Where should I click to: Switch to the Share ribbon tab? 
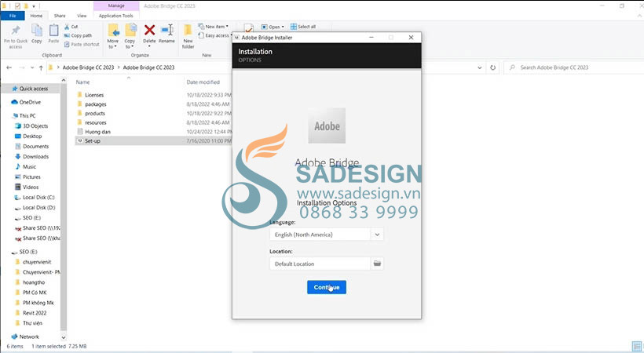click(x=60, y=16)
